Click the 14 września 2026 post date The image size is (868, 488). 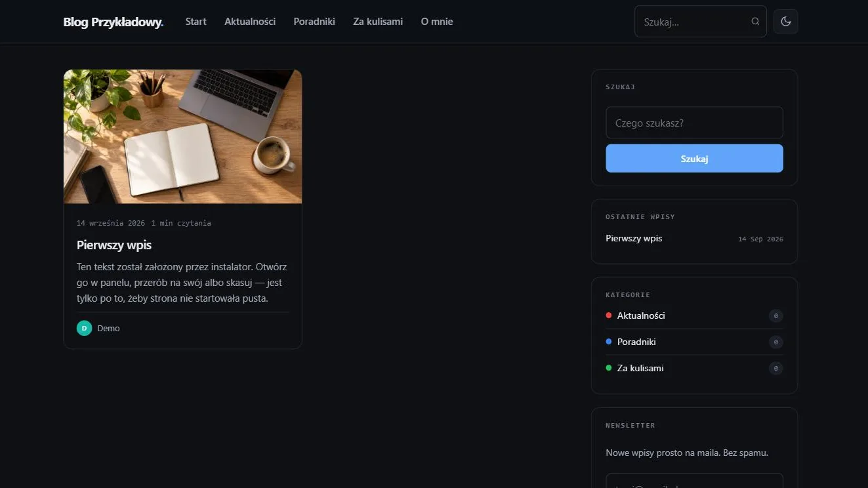(111, 223)
